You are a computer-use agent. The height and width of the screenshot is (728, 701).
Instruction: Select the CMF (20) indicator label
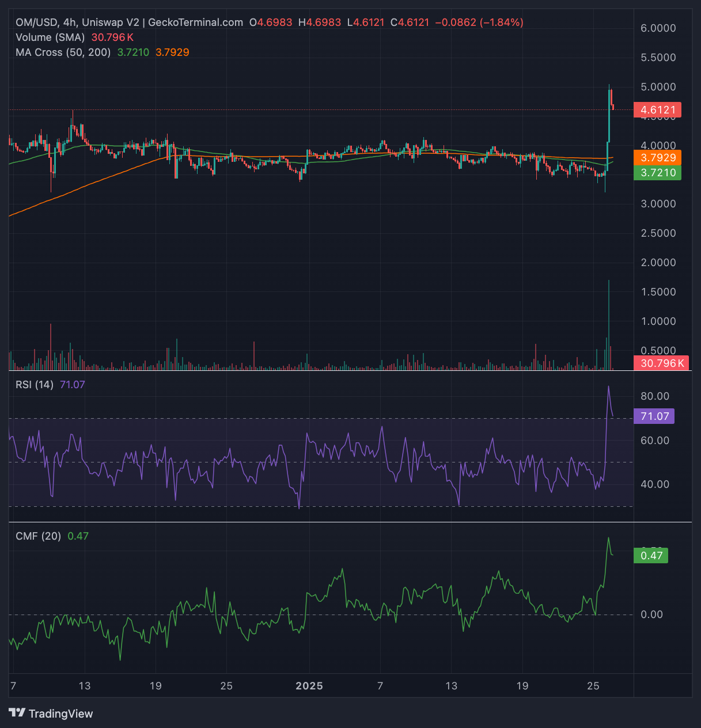(x=38, y=536)
